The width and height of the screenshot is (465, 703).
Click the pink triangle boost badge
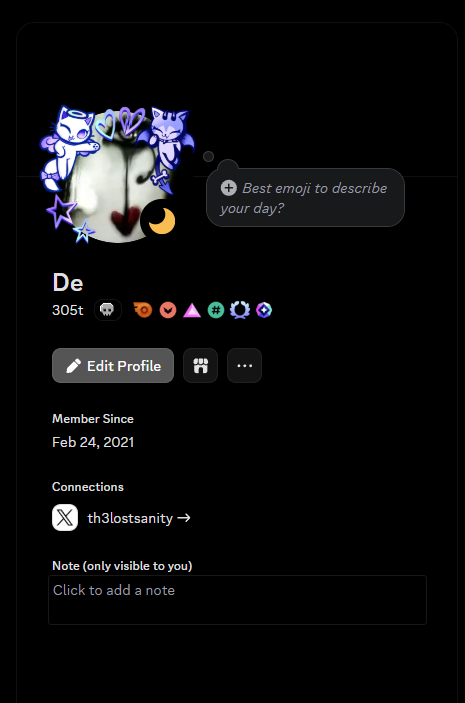coord(192,310)
